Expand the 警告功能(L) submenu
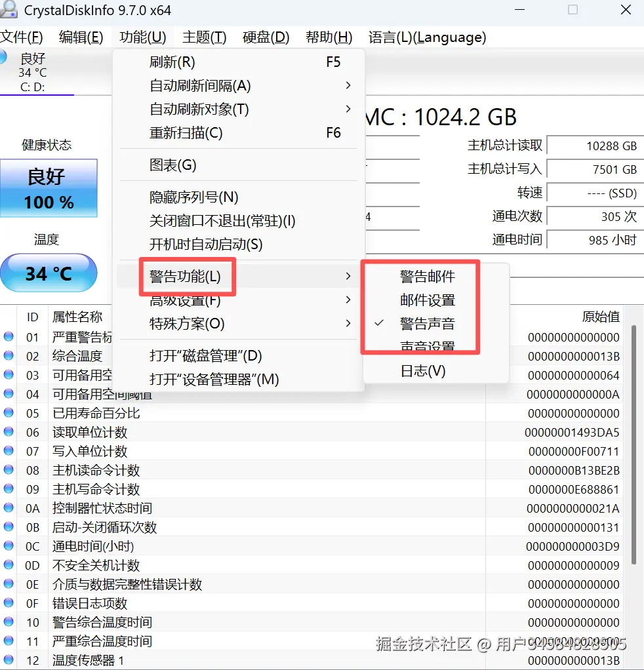 coord(239,276)
